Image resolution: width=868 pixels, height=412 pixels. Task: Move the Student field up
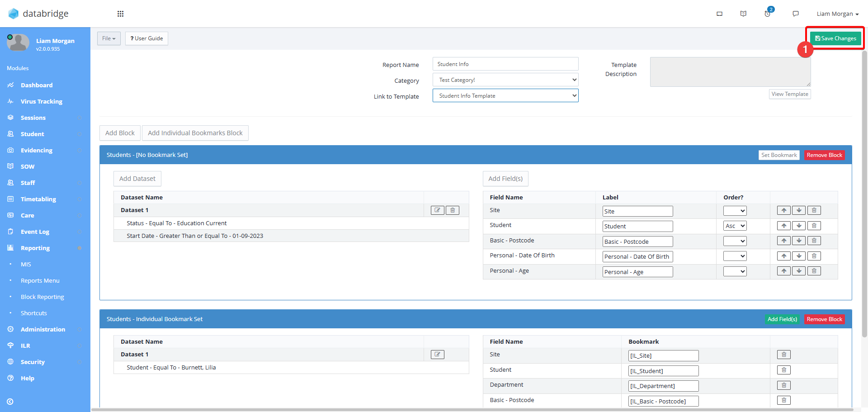point(784,226)
